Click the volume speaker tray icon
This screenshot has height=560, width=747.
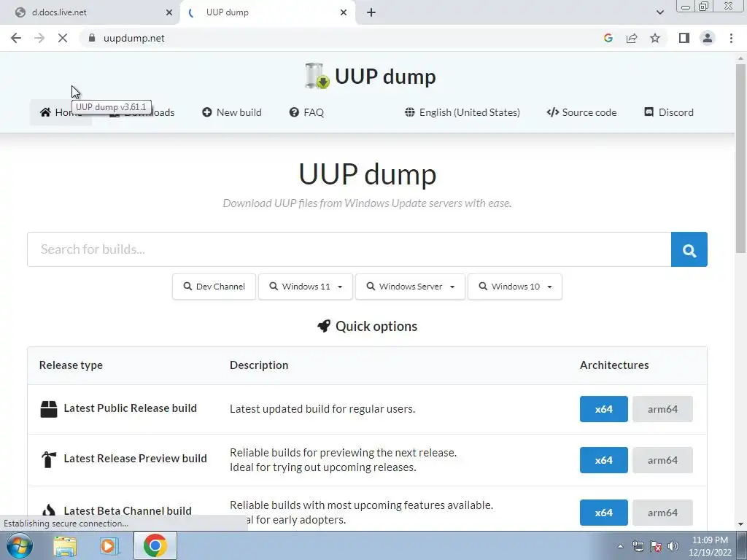click(x=673, y=547)
